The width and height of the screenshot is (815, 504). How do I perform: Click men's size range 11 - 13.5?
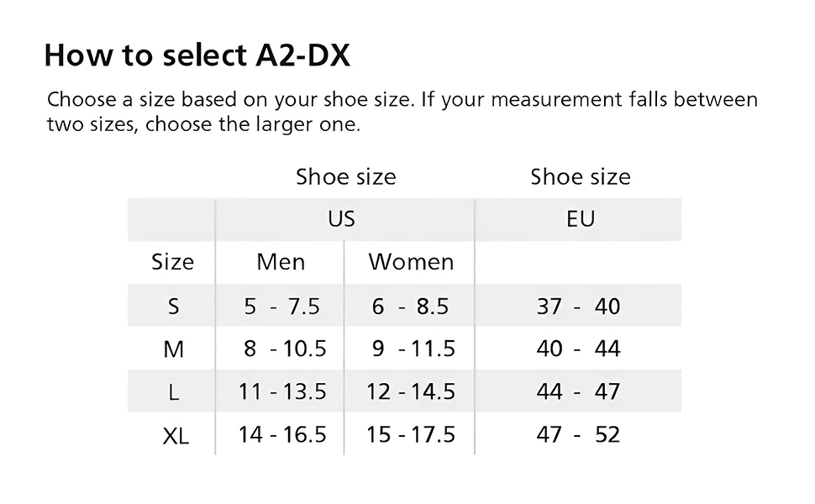coord(282,391)
